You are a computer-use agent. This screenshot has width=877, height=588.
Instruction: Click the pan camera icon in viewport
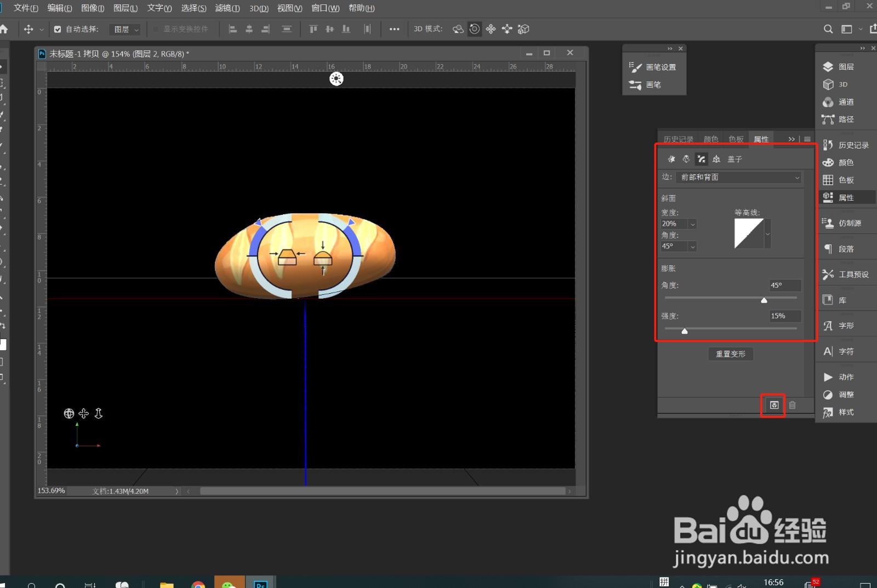click(84, 414)
